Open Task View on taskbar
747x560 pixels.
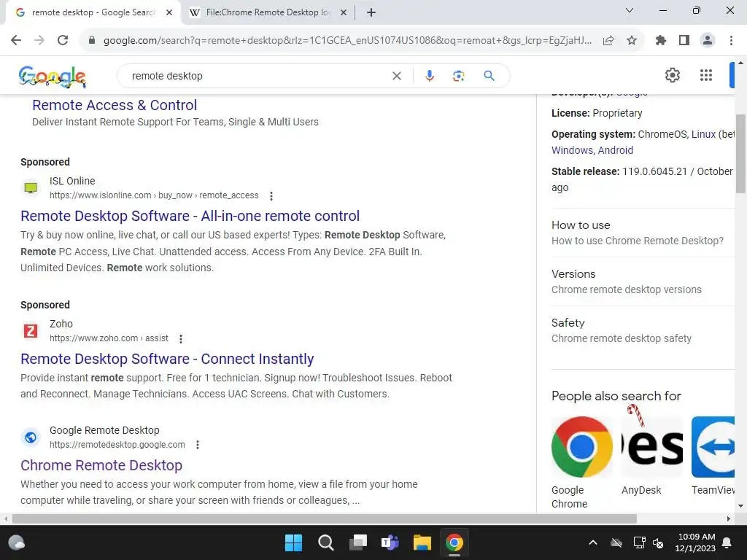click(357, 542)
